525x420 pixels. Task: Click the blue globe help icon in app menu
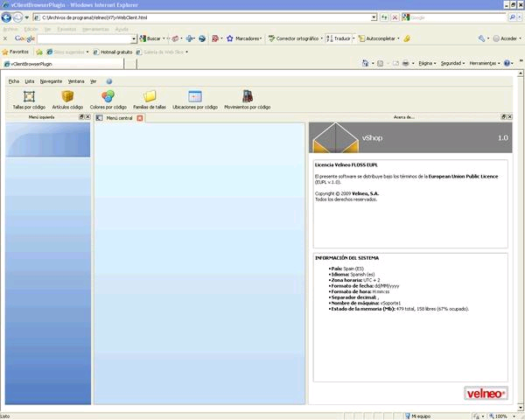tap(109, 81)
